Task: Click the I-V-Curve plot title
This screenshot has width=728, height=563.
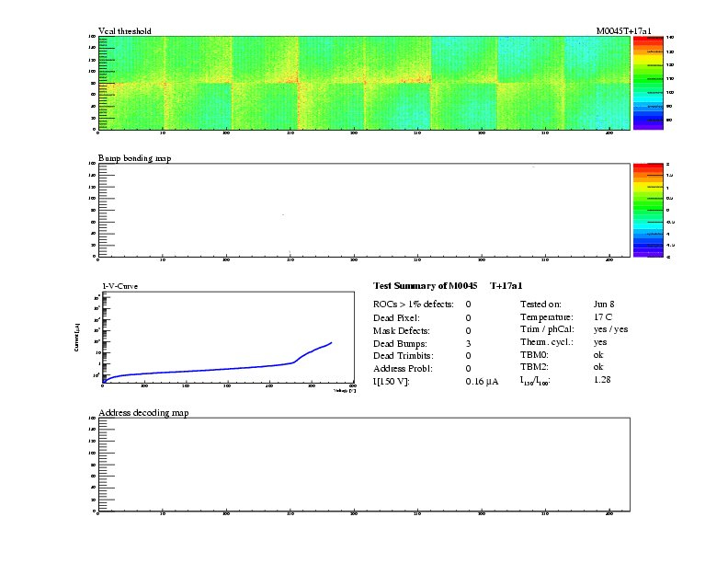Action: pos(121,286)
